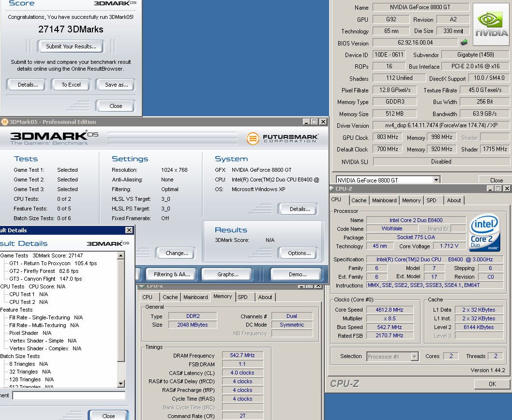
Task: Click Core Speed value 4612.8 MHz
Action: [390, 310]
